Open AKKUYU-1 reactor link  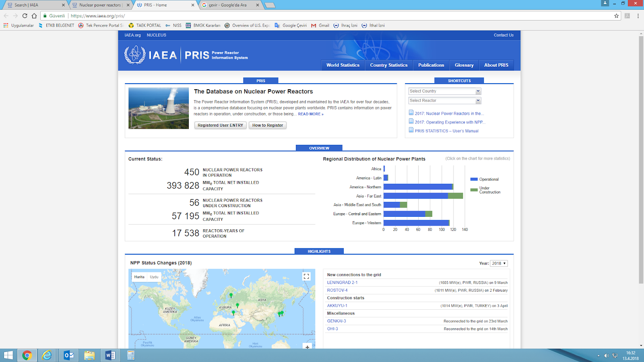tap(337, 306)
